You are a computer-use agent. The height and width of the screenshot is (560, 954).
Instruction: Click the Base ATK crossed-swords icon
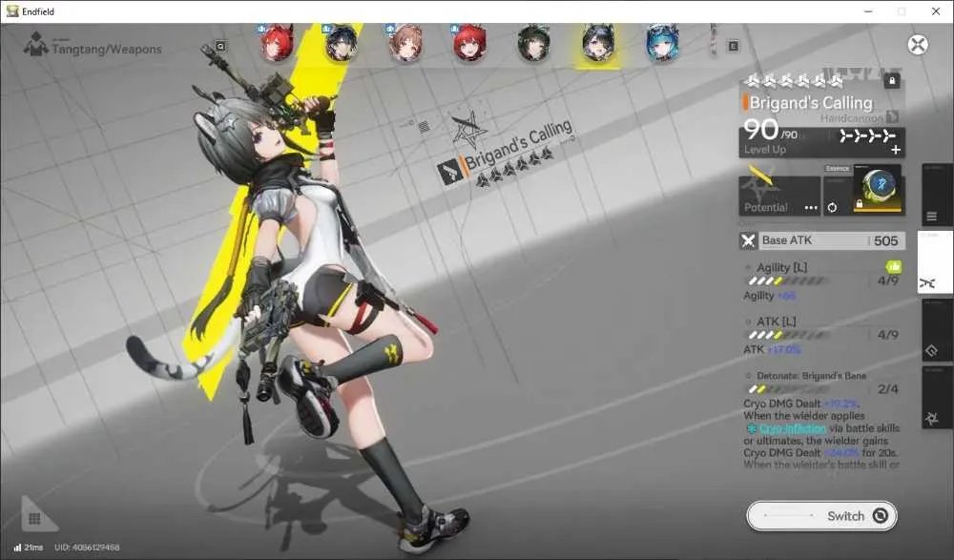(748, 241)
